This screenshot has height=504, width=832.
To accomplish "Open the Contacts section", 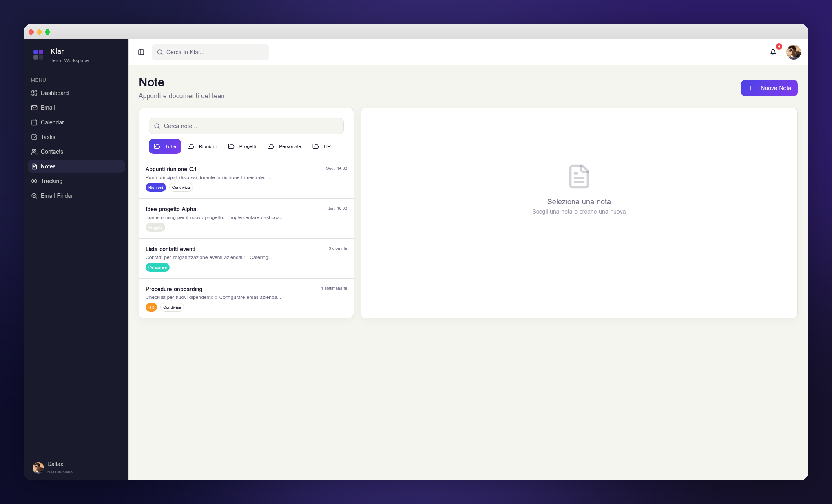I will coord(52,152).
